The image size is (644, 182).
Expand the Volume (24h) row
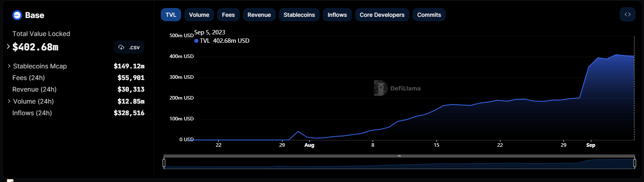point(9,101)
